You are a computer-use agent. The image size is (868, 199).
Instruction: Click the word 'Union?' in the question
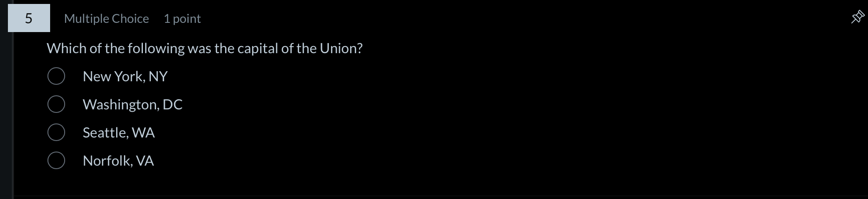[x=341, y=48]
